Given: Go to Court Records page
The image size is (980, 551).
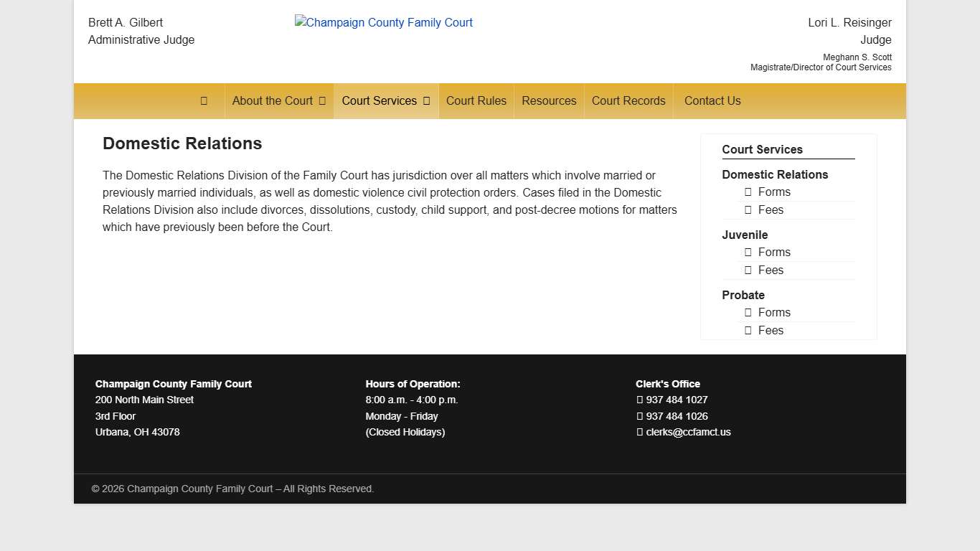Looking at the screenshot, I should click(628, 101).
